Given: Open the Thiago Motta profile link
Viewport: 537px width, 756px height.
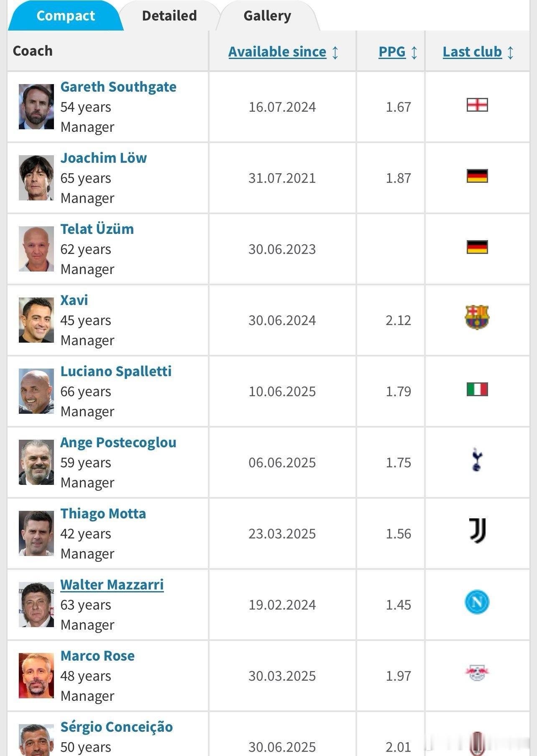Looking at the screenshot, I should [x=103, y=514].
